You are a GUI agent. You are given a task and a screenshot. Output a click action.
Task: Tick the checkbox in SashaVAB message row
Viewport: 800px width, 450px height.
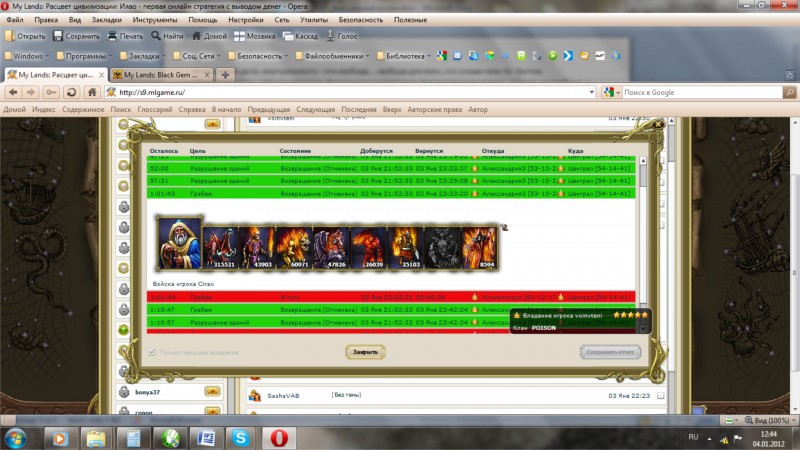tap(661, 395)
